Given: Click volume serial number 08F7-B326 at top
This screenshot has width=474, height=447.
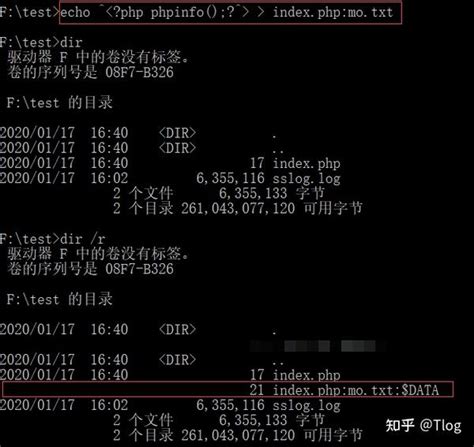Looking at the screenshot, I should [x=139, y=72].
